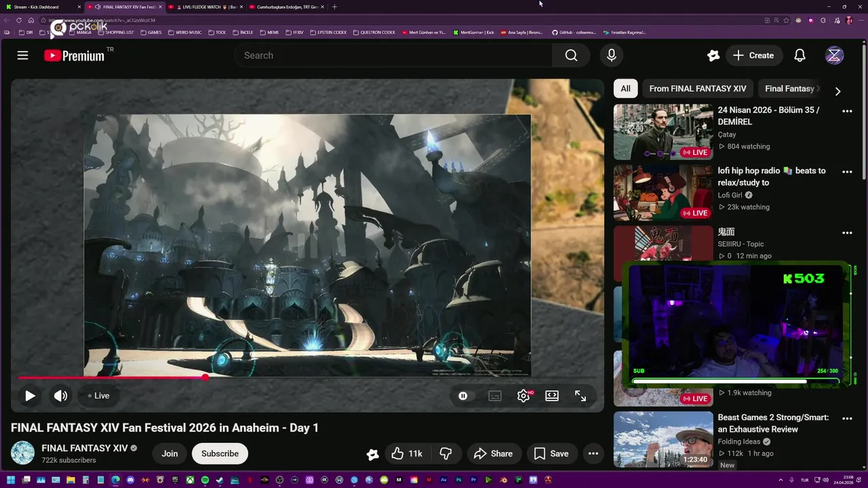Mute the video volume speaker icon
The width and height of the screenshot is (868, 488).
point(60,396)
